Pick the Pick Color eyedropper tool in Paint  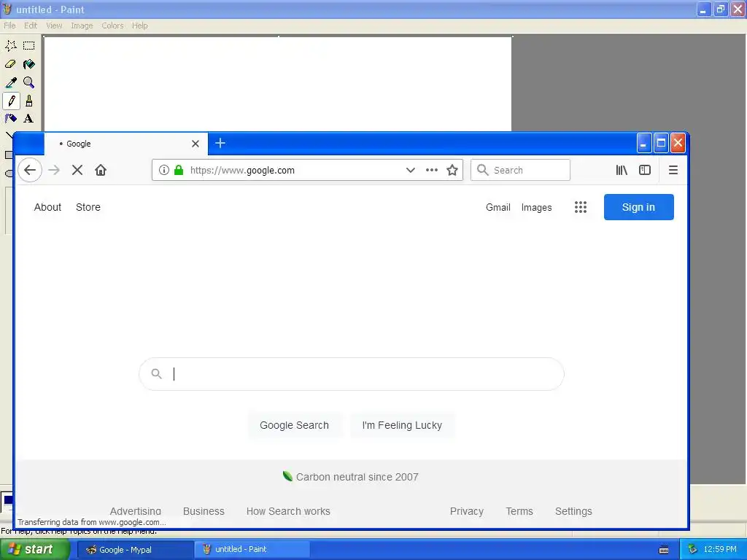point(11,82)
